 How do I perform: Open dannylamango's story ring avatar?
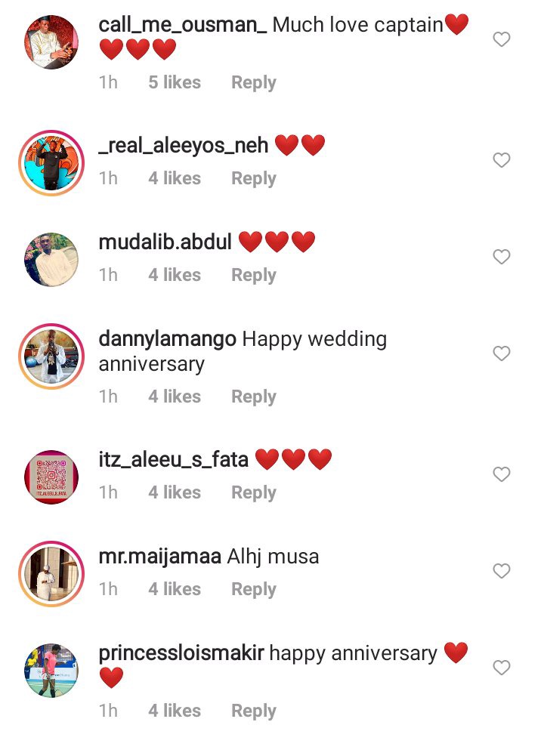51,356
